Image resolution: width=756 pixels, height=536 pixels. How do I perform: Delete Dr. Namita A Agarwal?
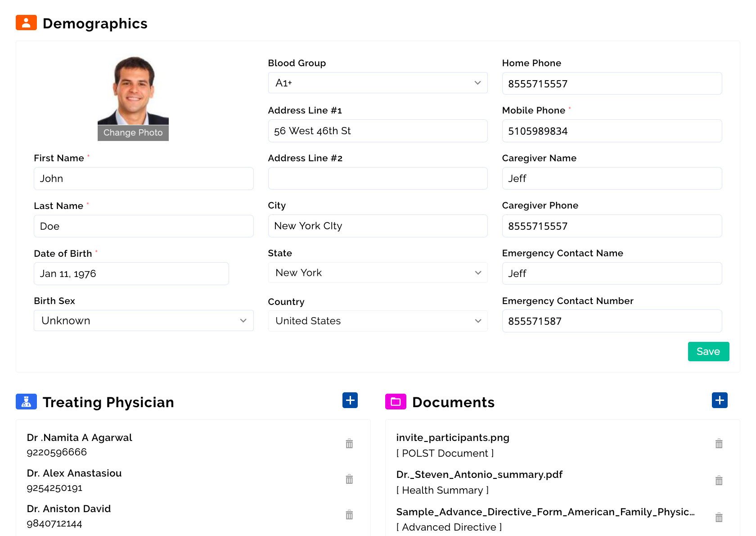(x=350, y=444)
